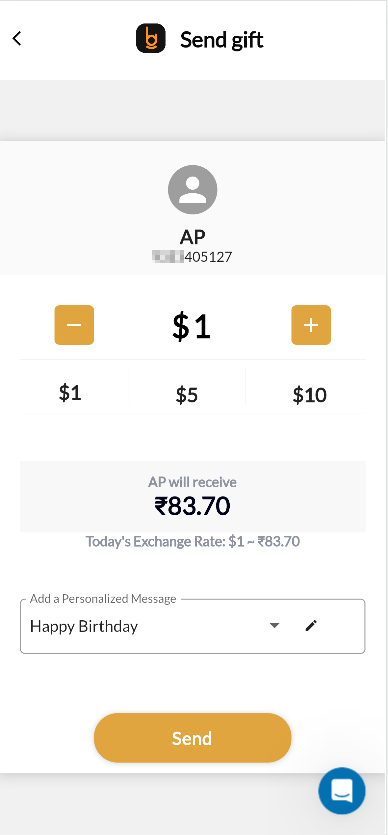Tap the recipient name AP
The width and height of the screenshot is (388, 835).
pos(192,236)
